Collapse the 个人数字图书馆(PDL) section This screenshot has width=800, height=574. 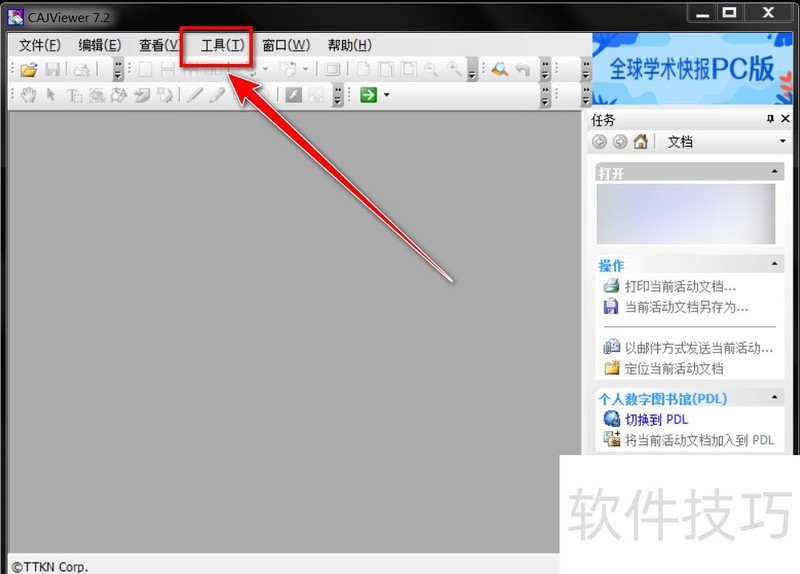point(777,398)
